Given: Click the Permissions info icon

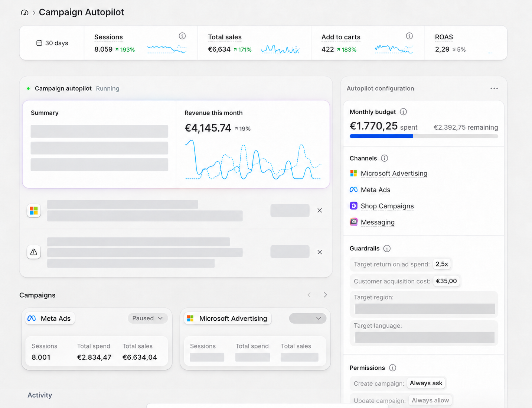Looking at the screenshot, I should pyautogui.click(x=392, y=368).
